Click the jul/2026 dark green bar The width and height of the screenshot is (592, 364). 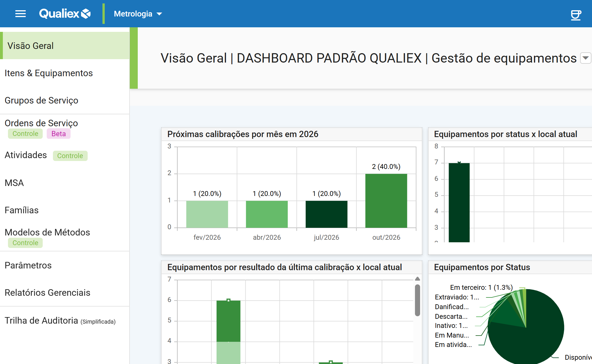tap(326, 214)
